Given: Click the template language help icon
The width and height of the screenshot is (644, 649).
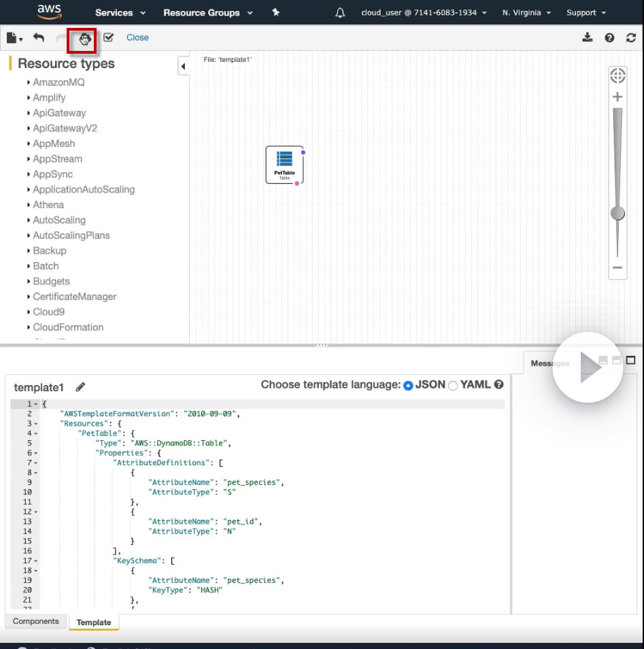Looking at the screenshot, I should click(498, 384).
